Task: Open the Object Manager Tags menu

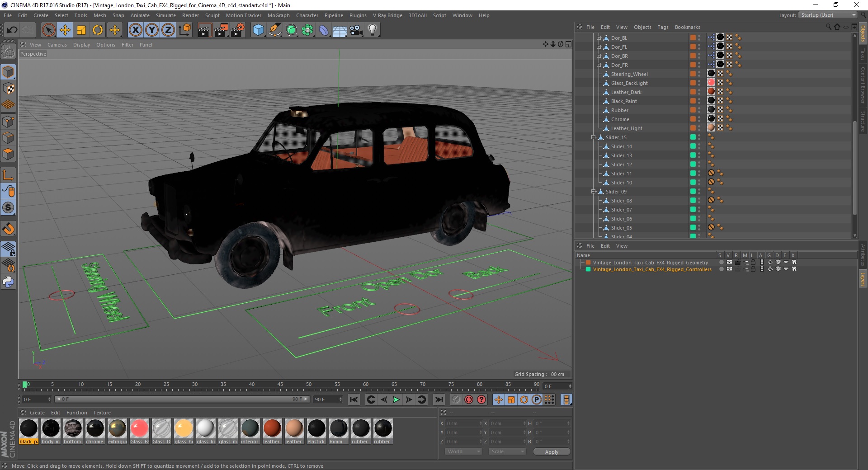Action: 663,27
